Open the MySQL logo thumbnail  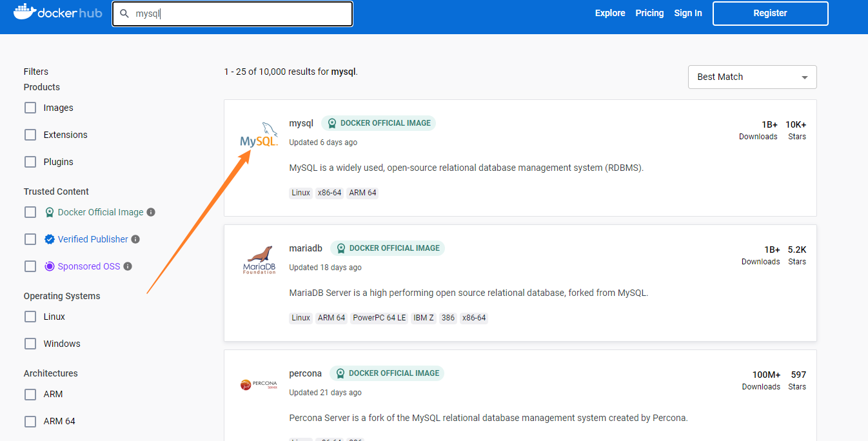259,135
